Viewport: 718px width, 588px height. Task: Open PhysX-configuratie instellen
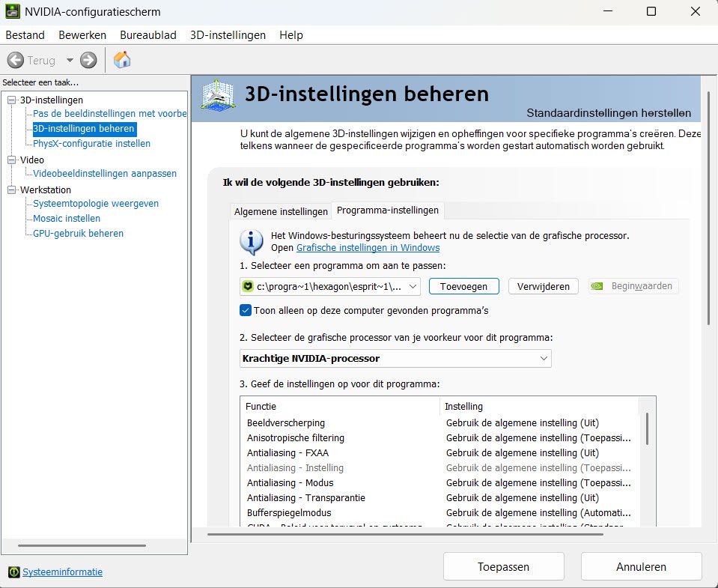[91, 144]
